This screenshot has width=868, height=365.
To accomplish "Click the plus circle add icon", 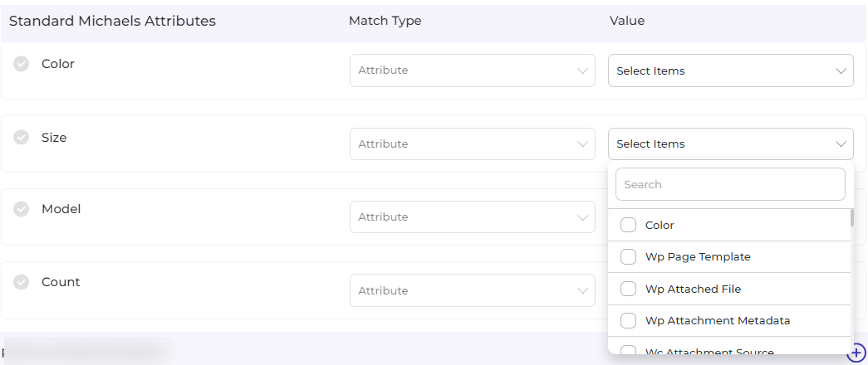I will point(856,353).
